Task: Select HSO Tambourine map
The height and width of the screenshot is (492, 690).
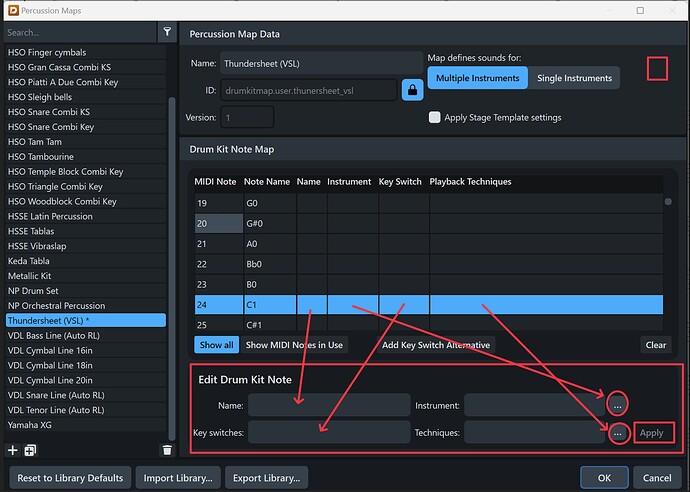Action: point(86,157)
